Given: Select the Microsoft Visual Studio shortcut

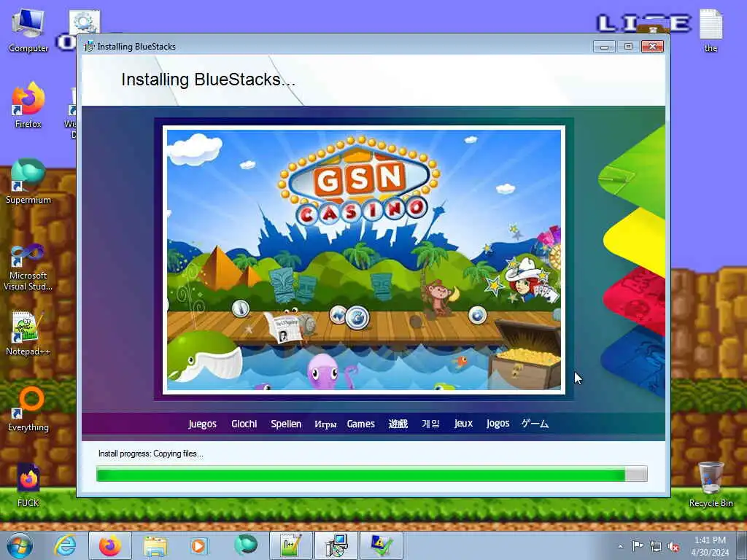Looking at the screenshot, I should [28, 267].
